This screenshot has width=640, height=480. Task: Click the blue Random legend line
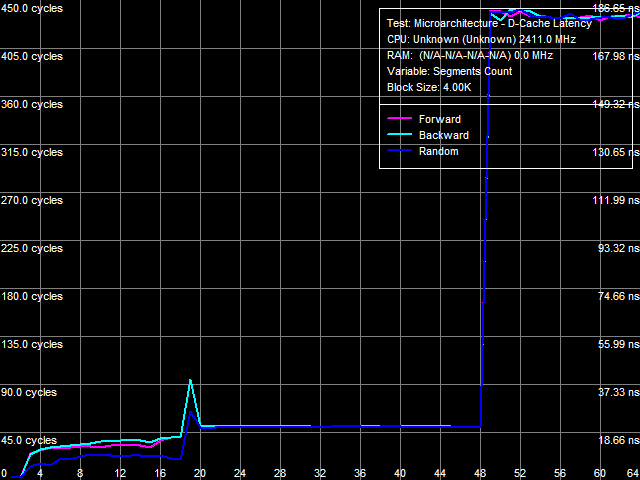[400, 152]
